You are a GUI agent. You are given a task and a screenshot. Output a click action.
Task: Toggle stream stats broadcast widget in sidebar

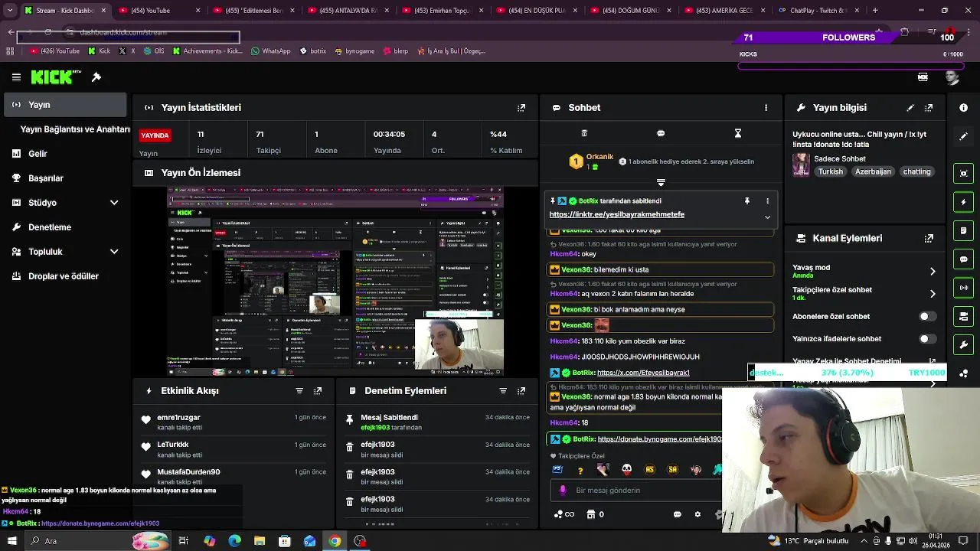pyautogui.click(x=964, y=288)
